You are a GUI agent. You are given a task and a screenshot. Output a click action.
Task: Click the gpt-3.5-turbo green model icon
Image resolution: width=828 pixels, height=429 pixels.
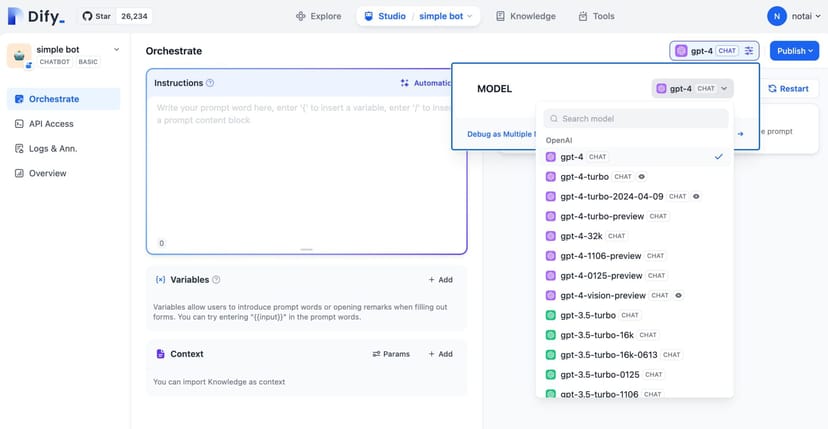point(551,315)
